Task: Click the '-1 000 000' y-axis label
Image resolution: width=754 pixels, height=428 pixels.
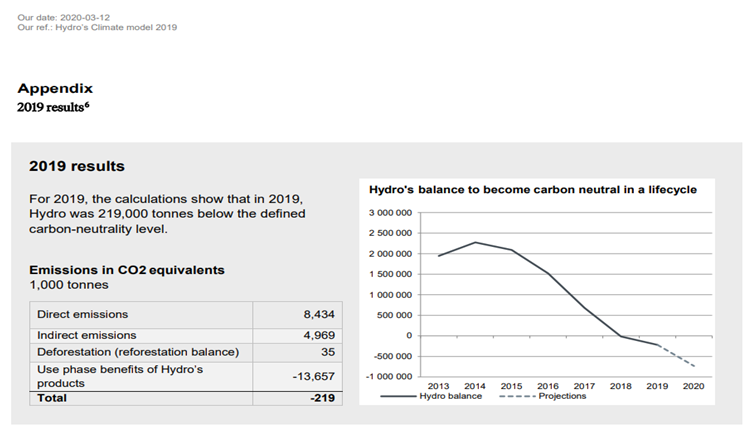Action: point(390,377)
